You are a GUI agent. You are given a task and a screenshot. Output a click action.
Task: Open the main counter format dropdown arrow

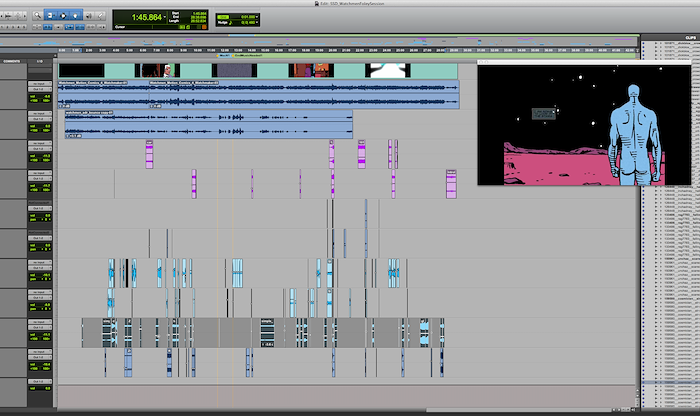pos(165,17)
